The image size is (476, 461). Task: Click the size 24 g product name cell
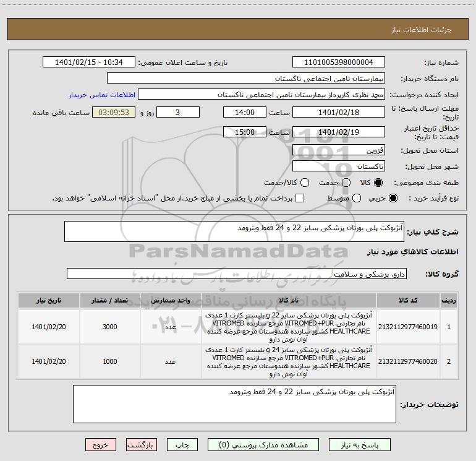(x=289, y=361)
